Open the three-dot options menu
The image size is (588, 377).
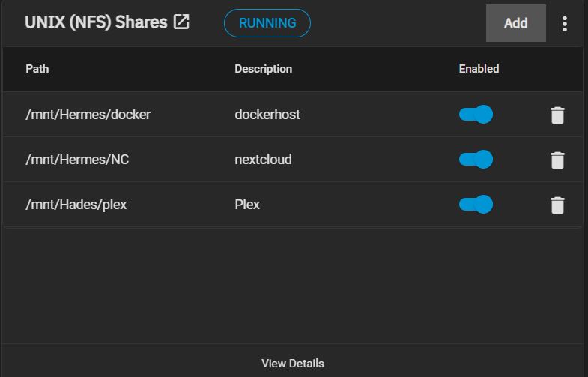(565, 24)
